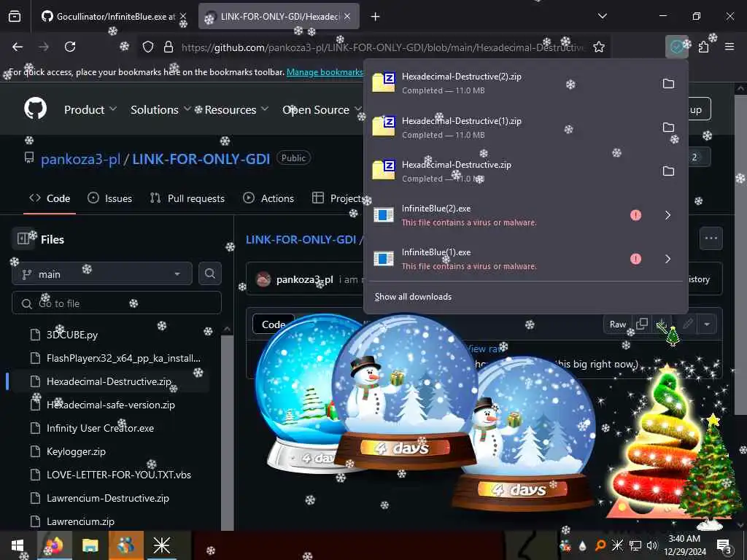
Task: Open the Windows Start menu
Action: click(x=18, y=545)
